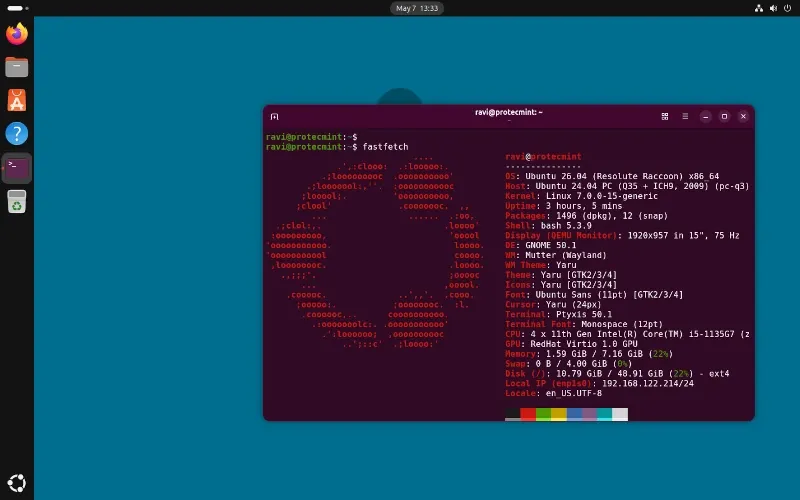This screenshot has width=800, height=500.
Task: Click the Display line 1920x957
Action: coord(622,236)
